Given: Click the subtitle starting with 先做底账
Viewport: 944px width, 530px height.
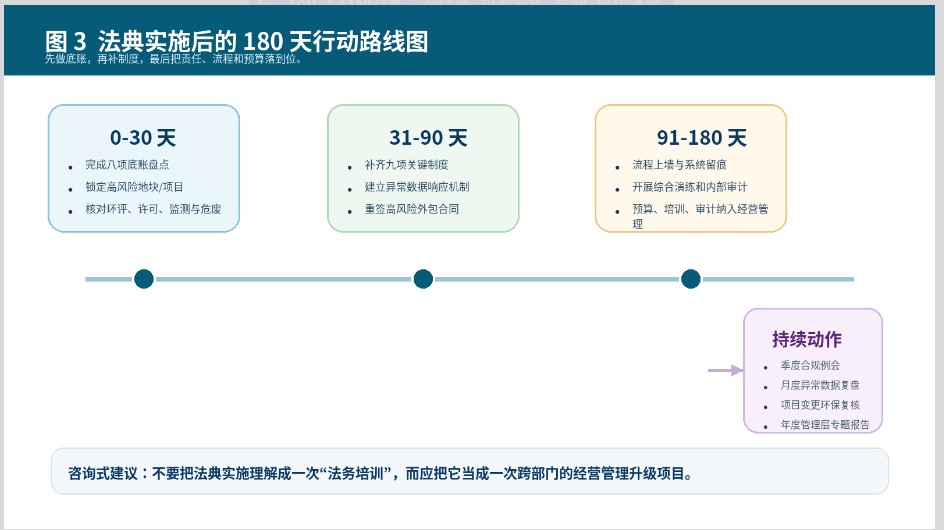Looking at the screenshot, I should click(173, 59).
